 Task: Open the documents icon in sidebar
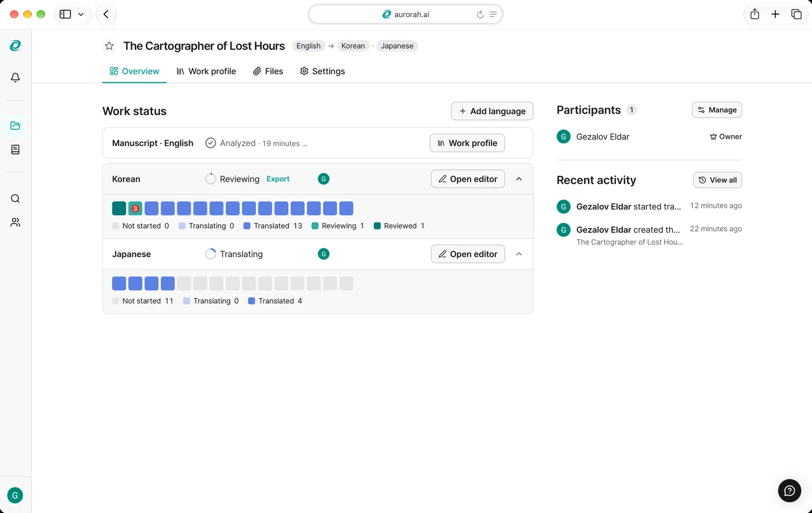point(15,149)
